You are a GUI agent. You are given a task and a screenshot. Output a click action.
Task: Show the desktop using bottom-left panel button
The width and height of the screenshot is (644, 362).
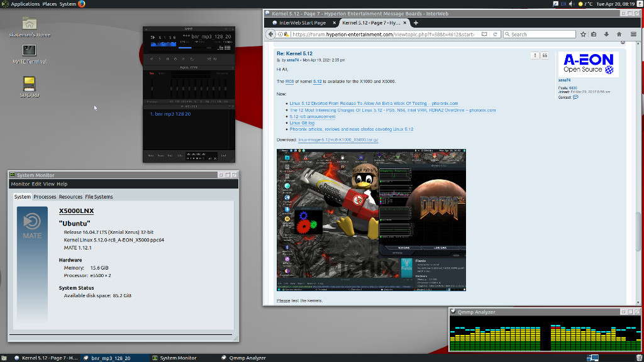point(4,358)
